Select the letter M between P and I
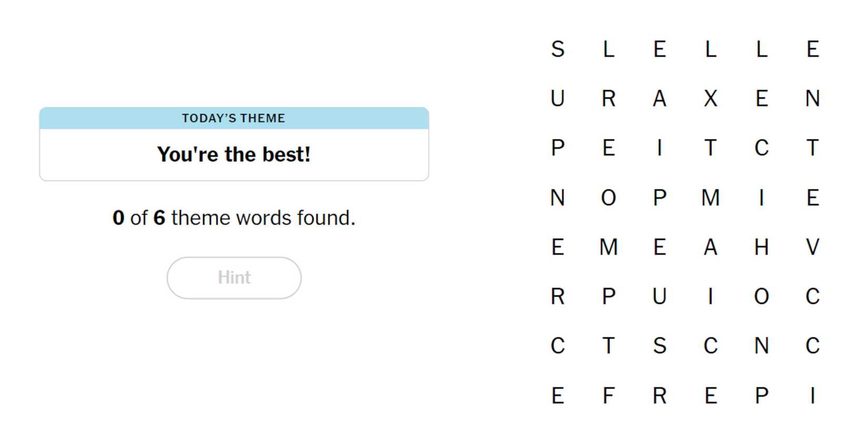868x434 pixels. pos(710,198)
